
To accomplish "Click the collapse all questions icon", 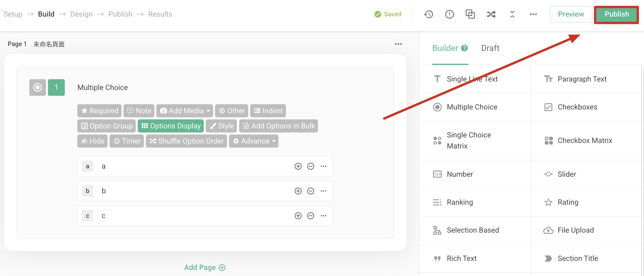I will (512, 14).
